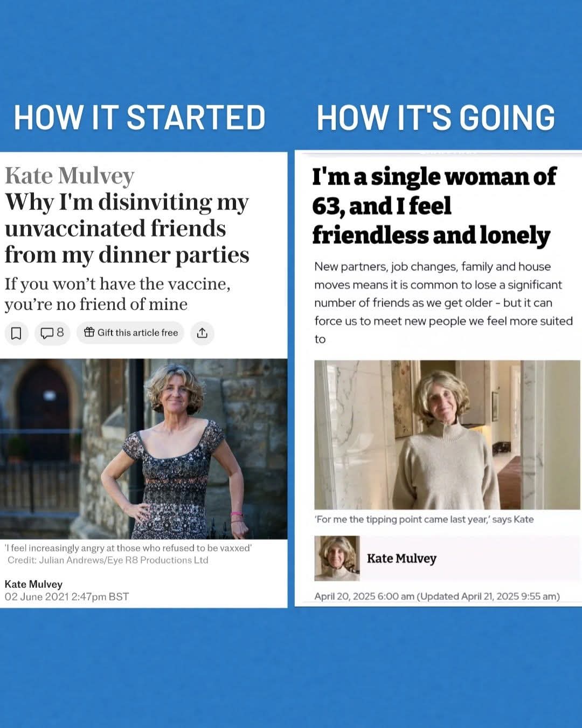Click the 'tipping point came last year' caption
The height and width of the screenshot is (728, 582).
pos(424,519)
